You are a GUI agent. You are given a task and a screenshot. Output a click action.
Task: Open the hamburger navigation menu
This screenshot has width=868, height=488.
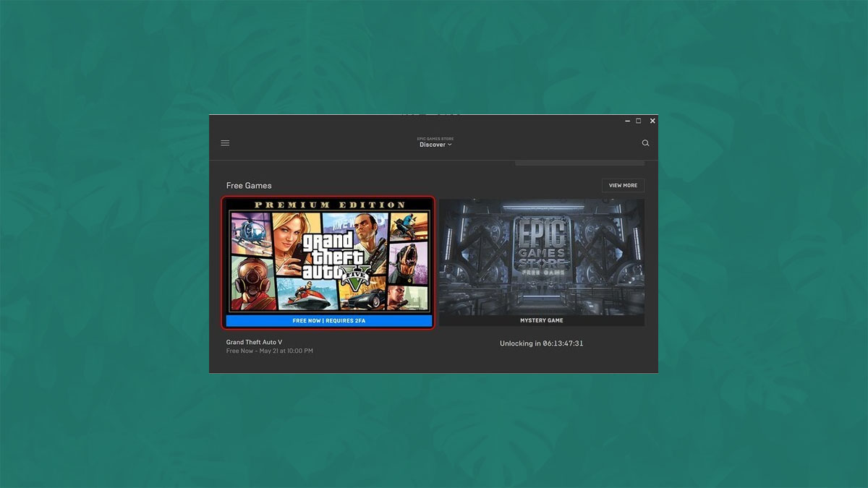click(x=225, y=142)
